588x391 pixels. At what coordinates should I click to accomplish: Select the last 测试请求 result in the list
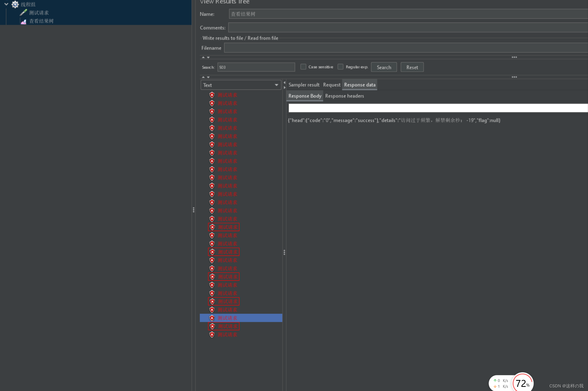(227, 335)
